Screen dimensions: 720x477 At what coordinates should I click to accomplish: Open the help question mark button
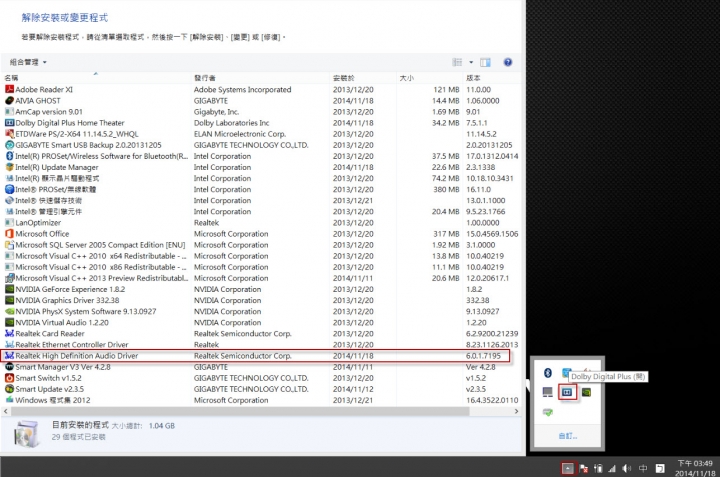[507, 62]
